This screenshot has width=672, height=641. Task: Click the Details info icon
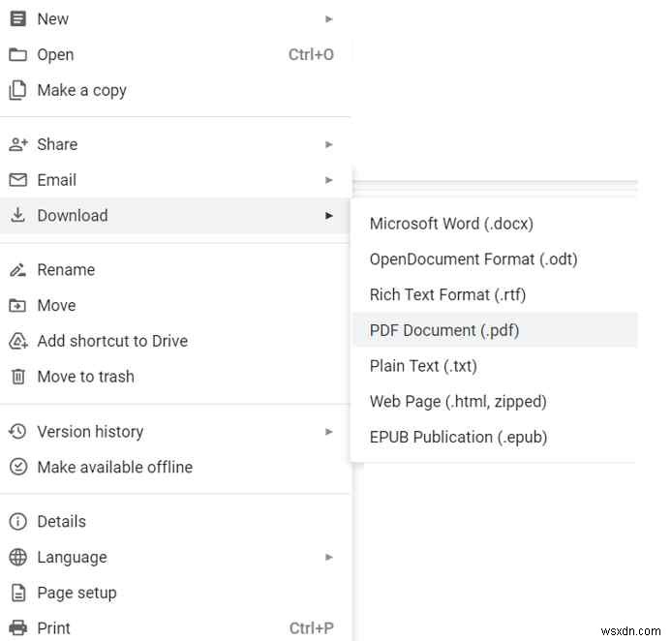pyautogui.click(x=18, y=522)
